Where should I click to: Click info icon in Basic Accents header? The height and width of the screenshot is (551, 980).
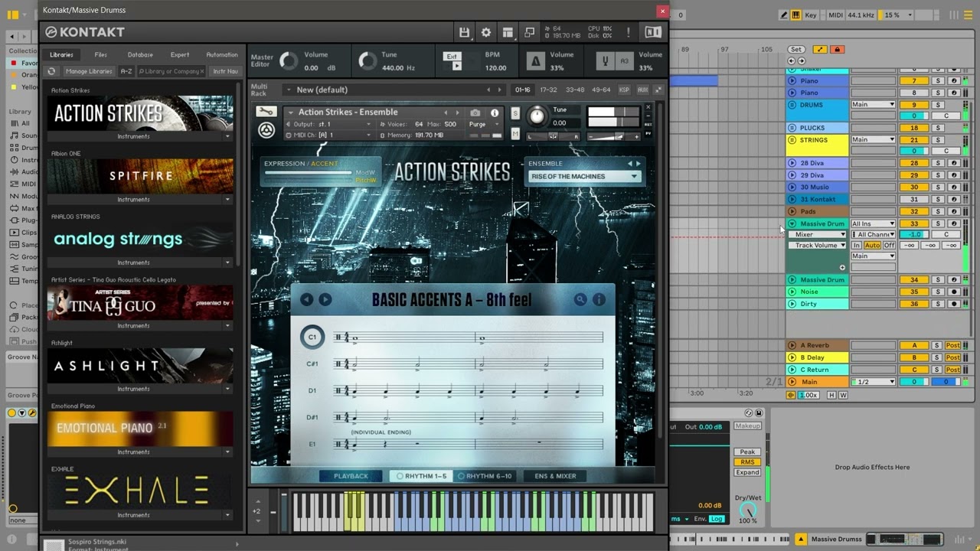(599, 300)
